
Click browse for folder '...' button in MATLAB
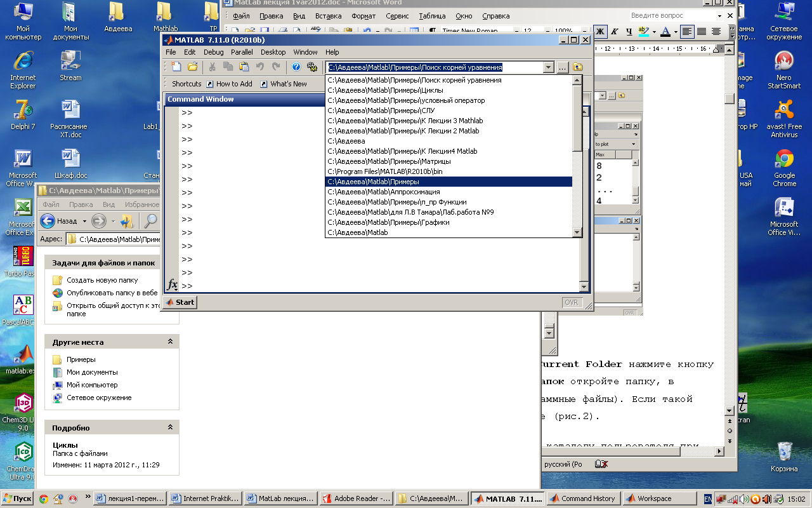[563, 67]
